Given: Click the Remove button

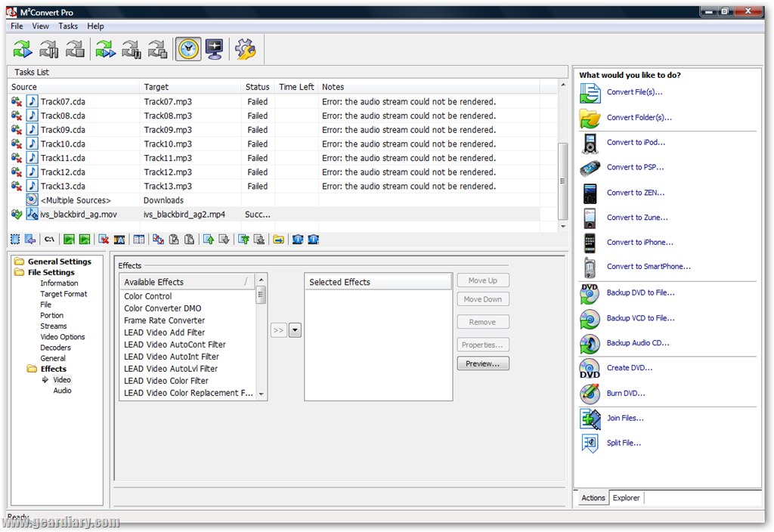Looking at the screenshot, I should (x=483, y=322).
